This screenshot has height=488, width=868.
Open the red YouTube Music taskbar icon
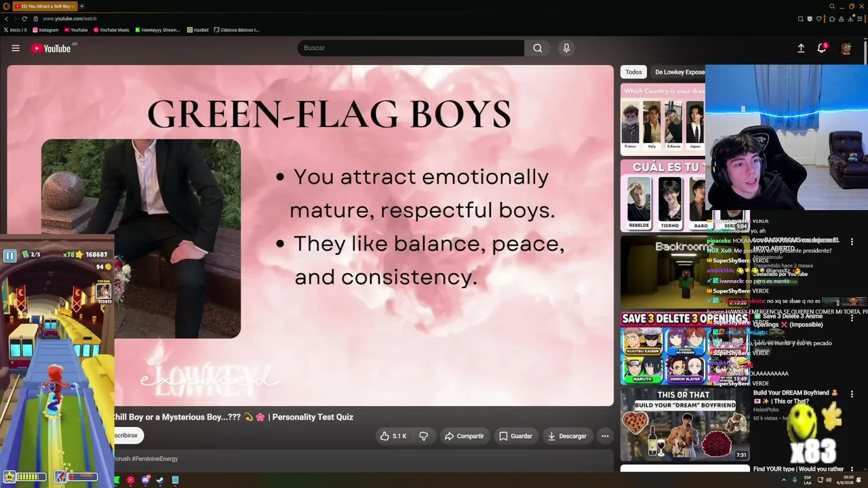pos(130,480)
